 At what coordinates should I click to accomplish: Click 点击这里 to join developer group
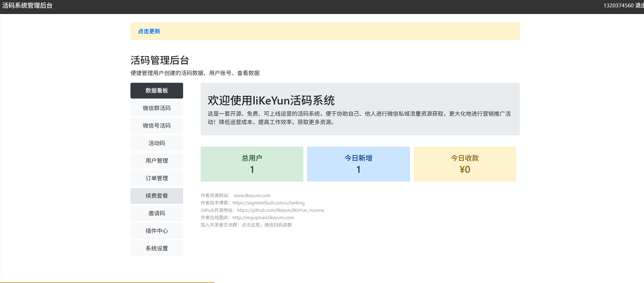(x=251, y=225)
